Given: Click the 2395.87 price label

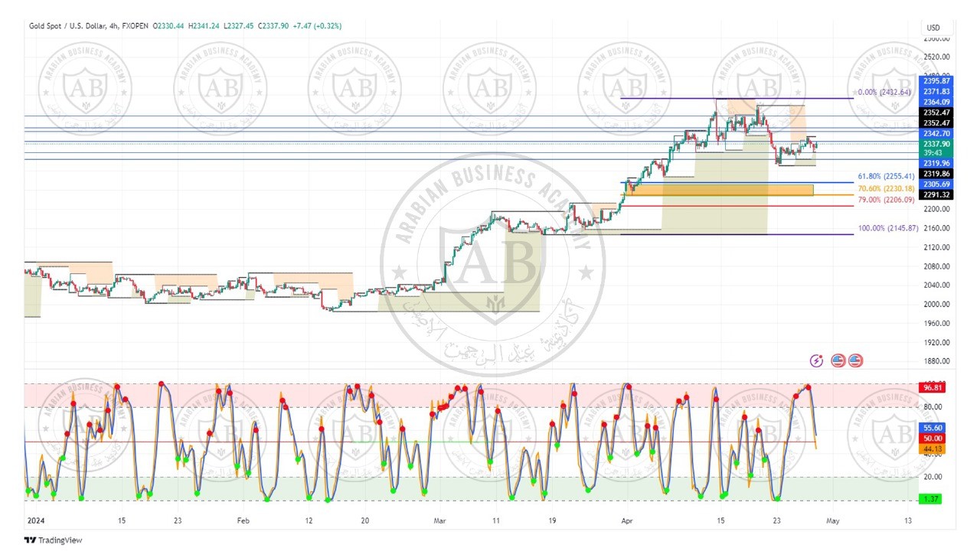Looking at the screenshot, I should 936,81.
